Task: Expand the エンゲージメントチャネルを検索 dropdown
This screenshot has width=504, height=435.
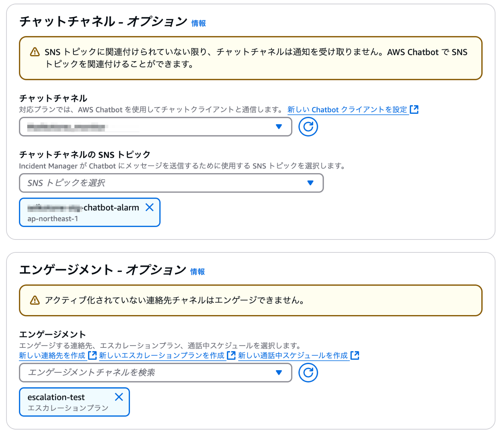Action: [x=278, y=372]
